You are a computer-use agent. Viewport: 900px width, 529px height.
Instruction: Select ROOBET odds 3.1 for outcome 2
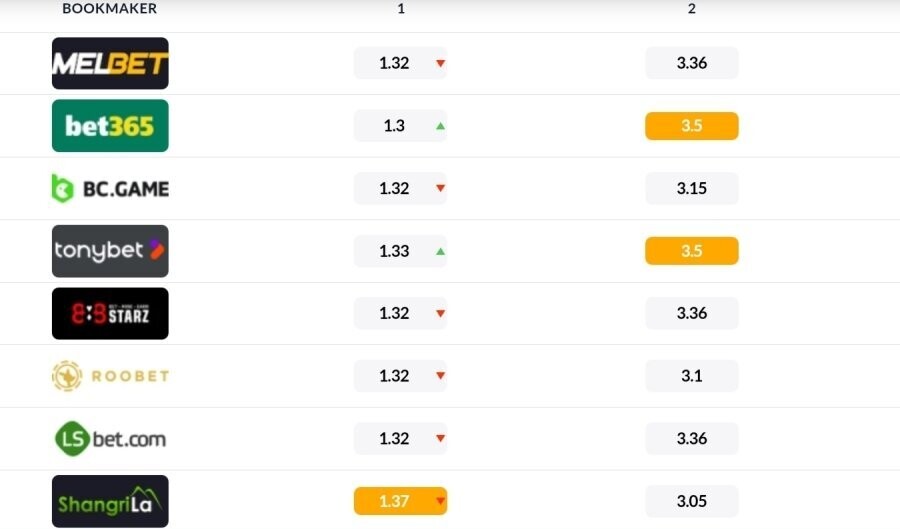[692, 376]
